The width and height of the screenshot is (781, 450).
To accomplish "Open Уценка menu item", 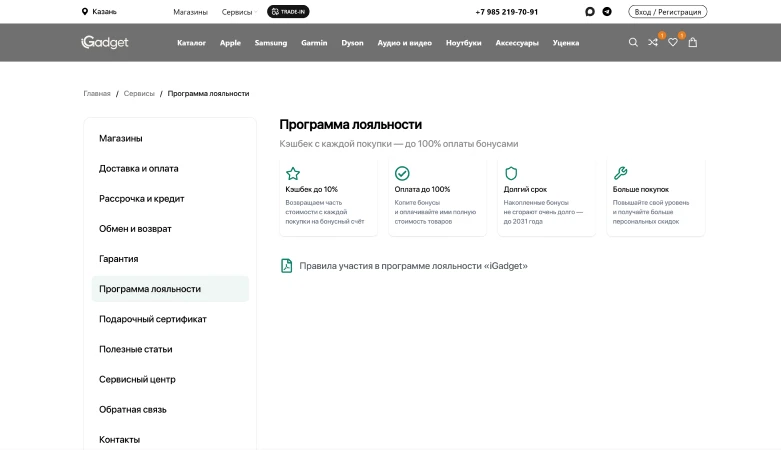I will (x=566, y=43).
